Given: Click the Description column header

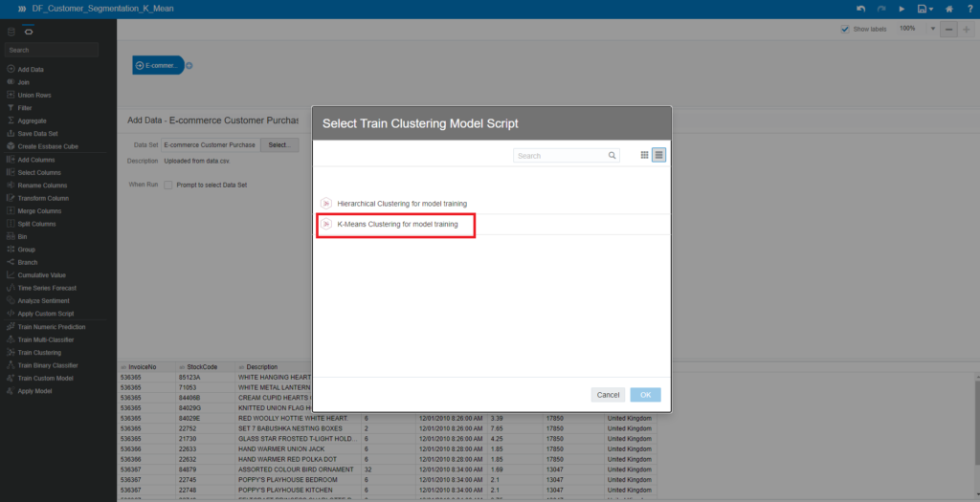Looking at the screenshot, I should (274, 367).
